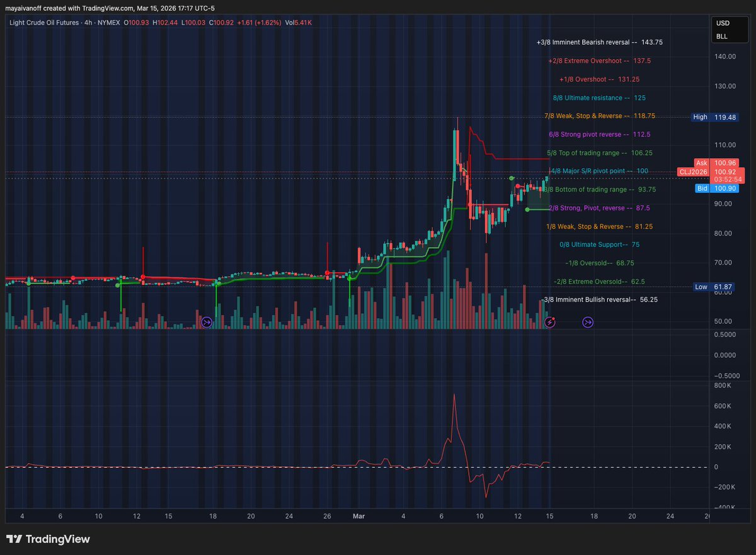Click the High 119.48 price label
The image size is (756, 555).
[x=714, y=117]
